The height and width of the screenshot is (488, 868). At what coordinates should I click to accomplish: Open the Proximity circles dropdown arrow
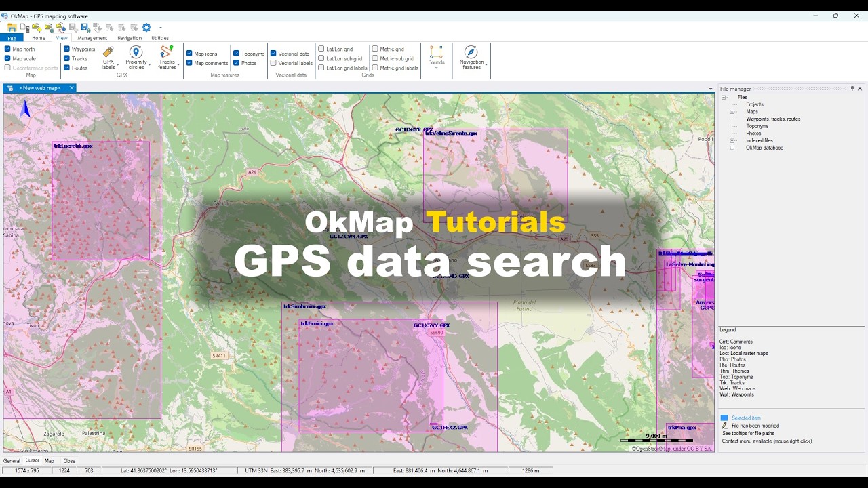tap(149, 66)
